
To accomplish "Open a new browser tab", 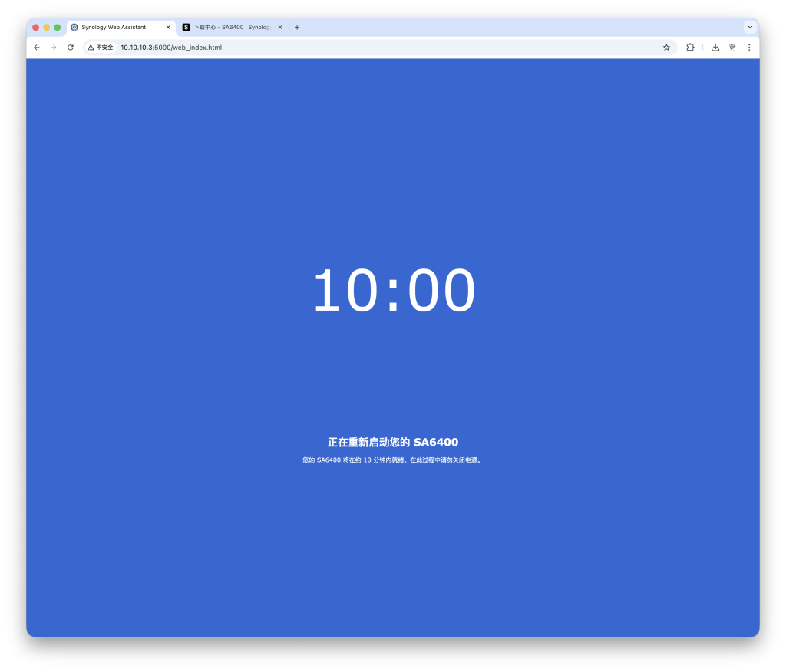I will tap(297, 28).
